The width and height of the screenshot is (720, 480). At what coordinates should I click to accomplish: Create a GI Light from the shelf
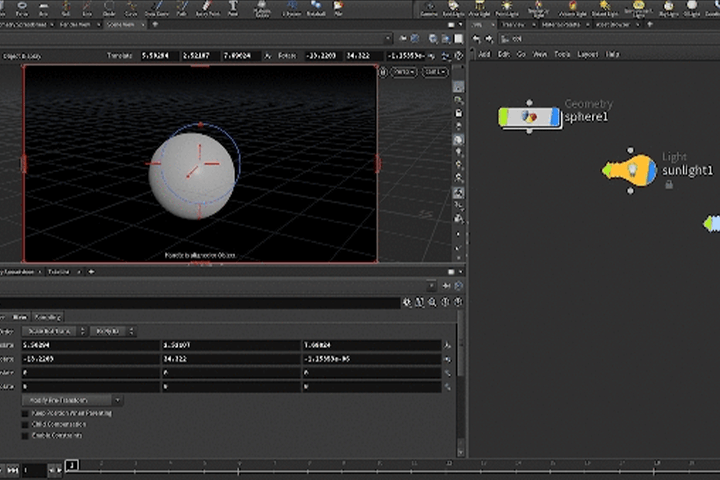(692, 8)
